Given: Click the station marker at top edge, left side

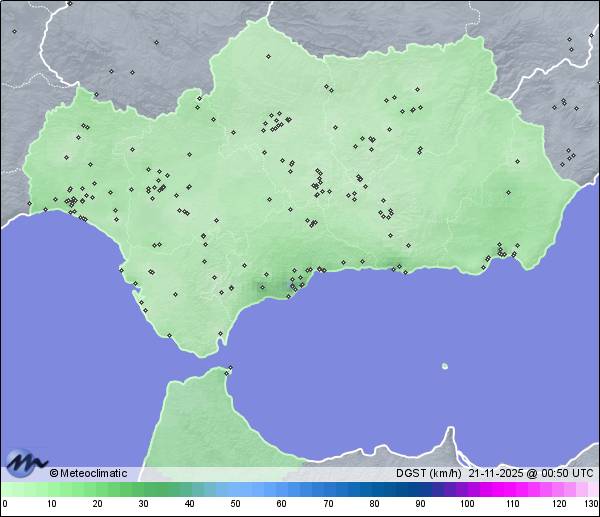Looking at the screenshot, I should pos(69,4).
